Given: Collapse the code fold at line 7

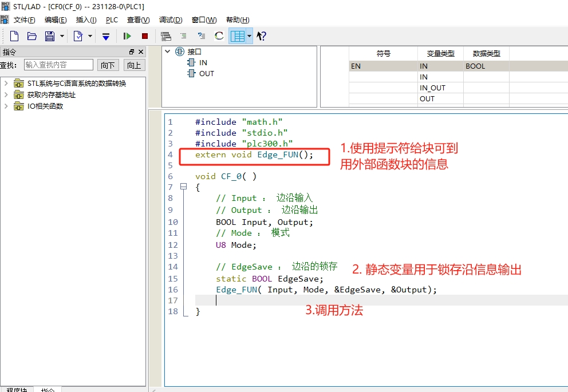Looking at the screenshot, I should [184, 187].
